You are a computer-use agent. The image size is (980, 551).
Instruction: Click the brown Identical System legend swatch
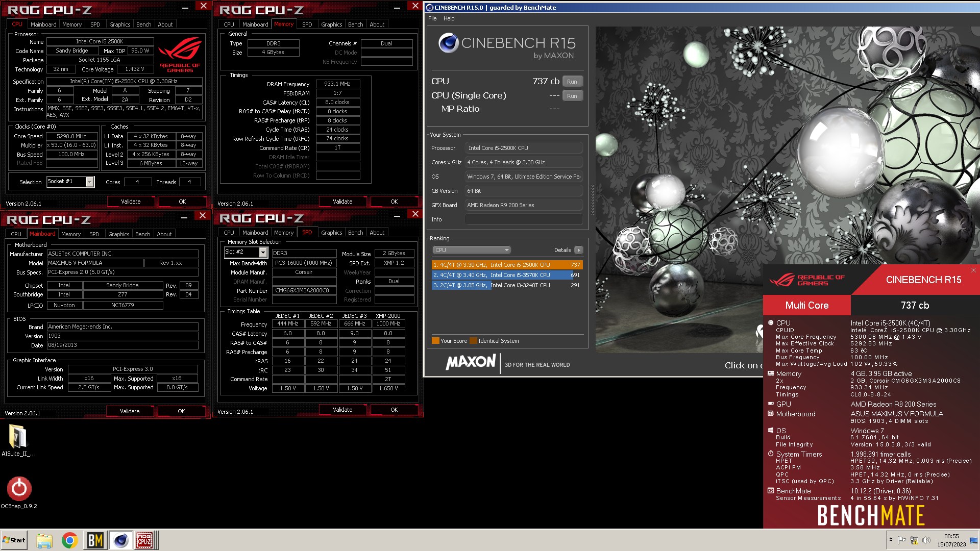473,341
